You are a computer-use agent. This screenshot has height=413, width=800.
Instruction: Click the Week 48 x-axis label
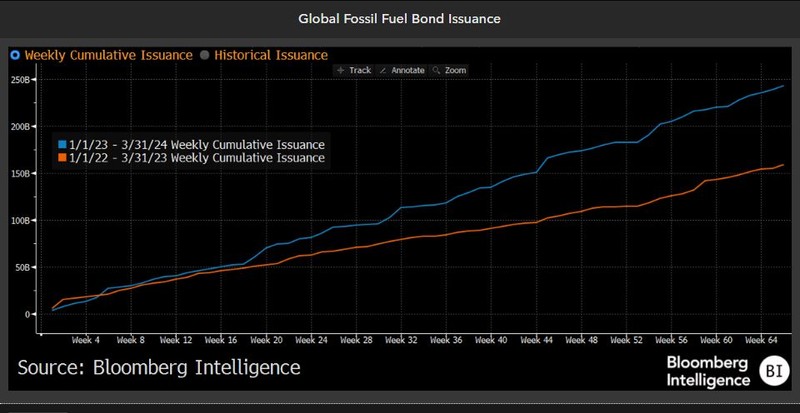coord(582,341)
